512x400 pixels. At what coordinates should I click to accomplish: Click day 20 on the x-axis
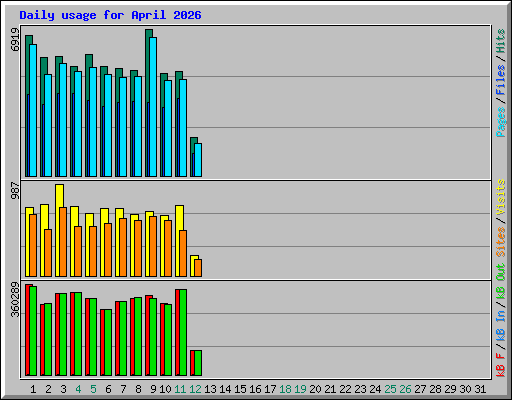[315, 389]
